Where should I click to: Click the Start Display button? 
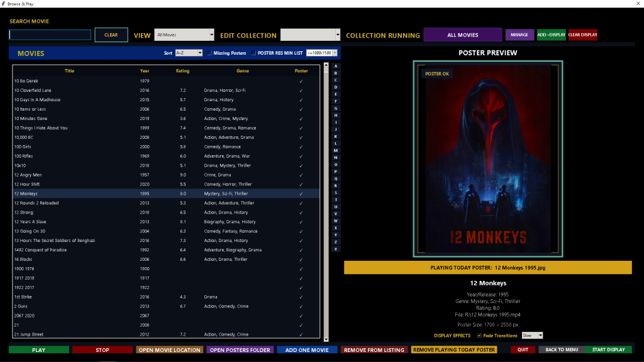[x=608, y=350]
